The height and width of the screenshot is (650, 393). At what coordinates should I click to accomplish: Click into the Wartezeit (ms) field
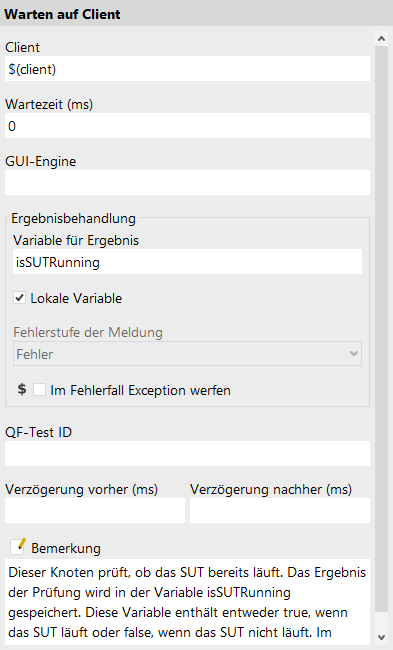(x=187, y=126)
